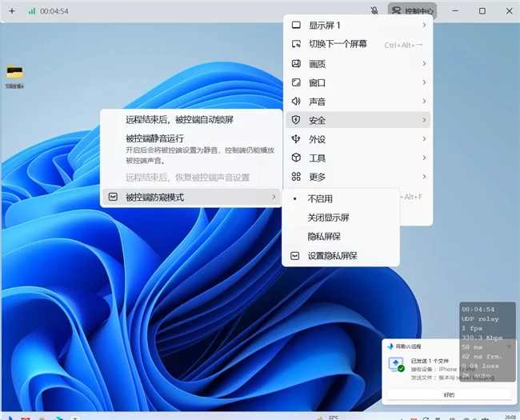520x420 pixels.
Task: Select the 隐私屏保 option
Action: [341, 237]
